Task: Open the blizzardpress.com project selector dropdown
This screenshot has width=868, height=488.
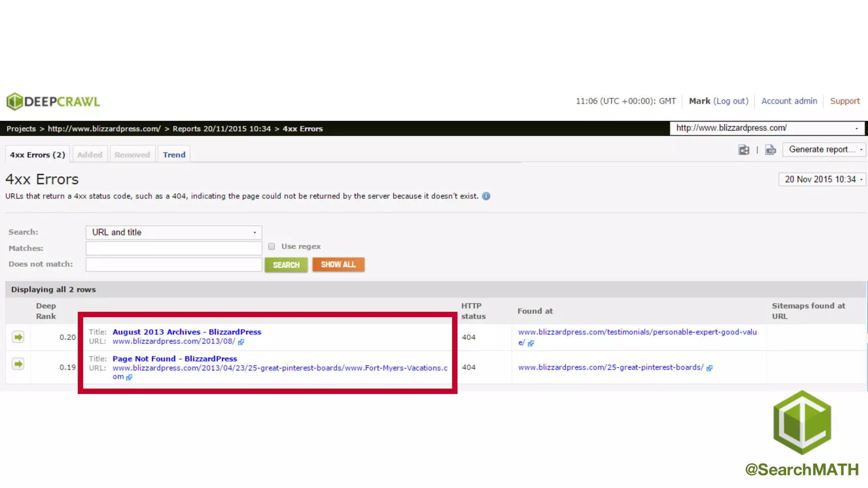Action: [767, 128]
